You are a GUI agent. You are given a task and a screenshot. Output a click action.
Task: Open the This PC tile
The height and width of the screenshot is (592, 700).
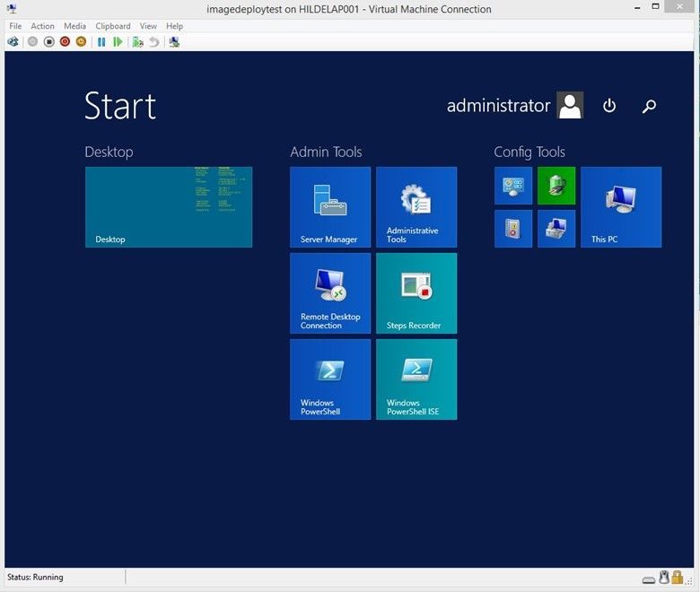click(621, 207)
